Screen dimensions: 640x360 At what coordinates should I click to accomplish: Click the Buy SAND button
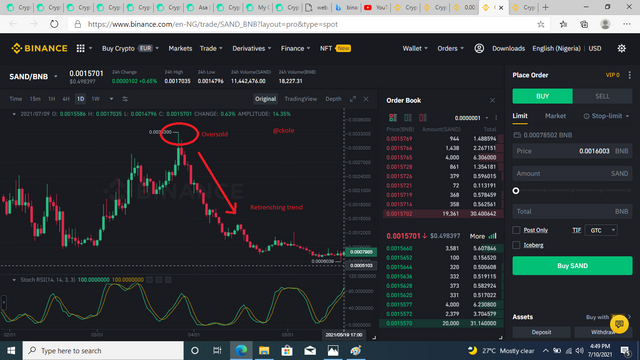(572, 266)
